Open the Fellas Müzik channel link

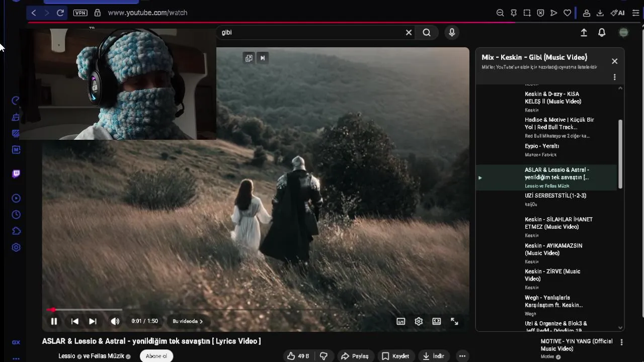pos(107,356)
